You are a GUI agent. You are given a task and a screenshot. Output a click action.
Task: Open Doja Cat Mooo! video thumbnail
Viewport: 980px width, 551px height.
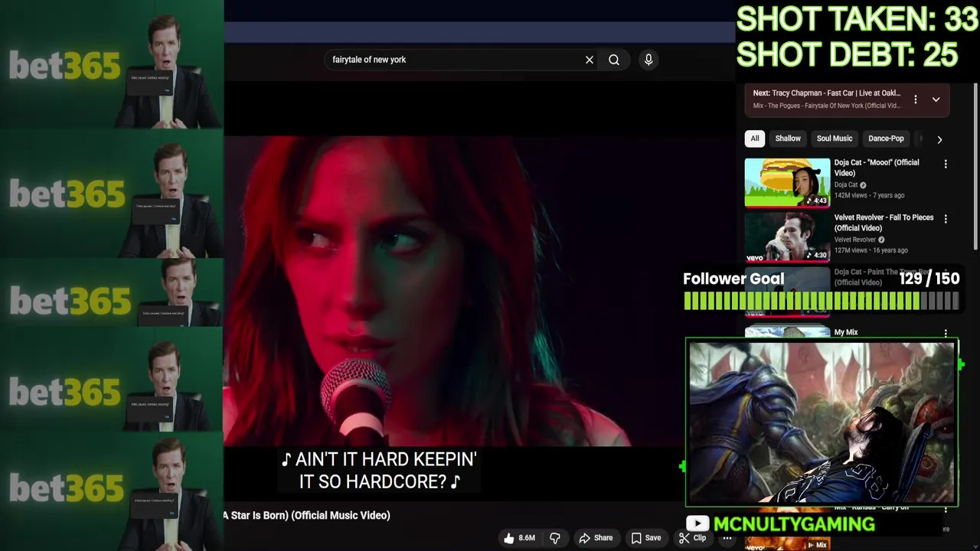pyautogui.click(x=787, y=182)
